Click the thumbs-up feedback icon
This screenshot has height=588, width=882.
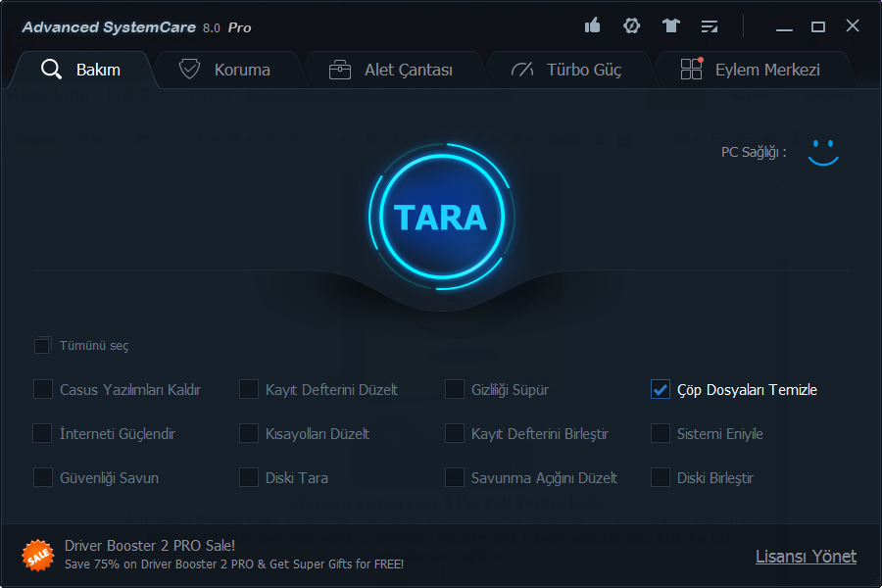[592, 25]
